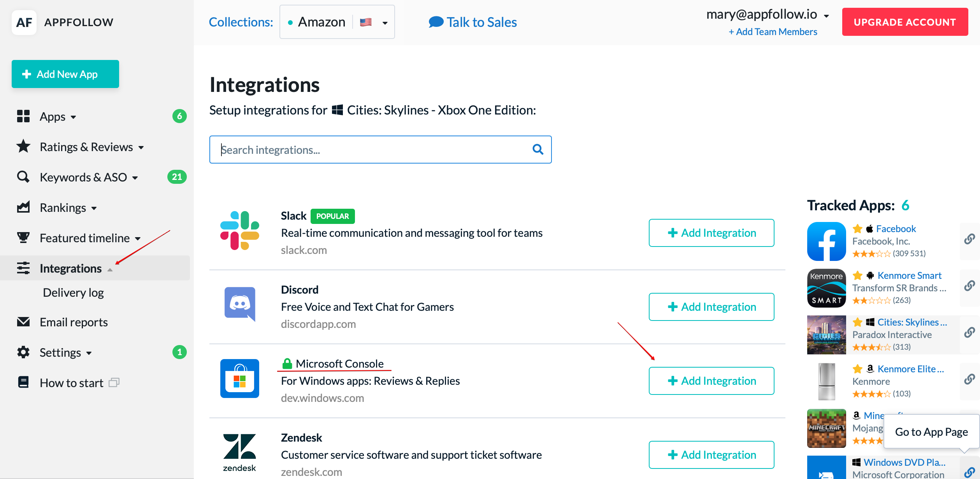
Task: Click the Discord logo icon
Action: (240, 304)
